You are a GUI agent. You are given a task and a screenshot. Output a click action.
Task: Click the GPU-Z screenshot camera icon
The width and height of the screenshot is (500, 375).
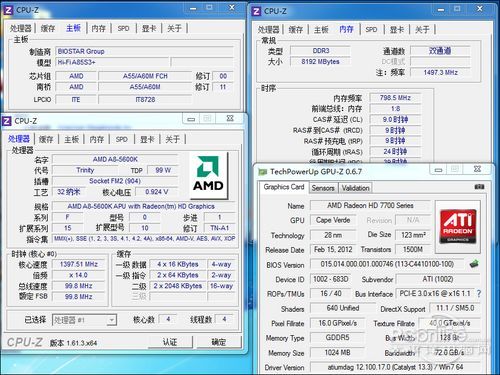tap(479, 187)
